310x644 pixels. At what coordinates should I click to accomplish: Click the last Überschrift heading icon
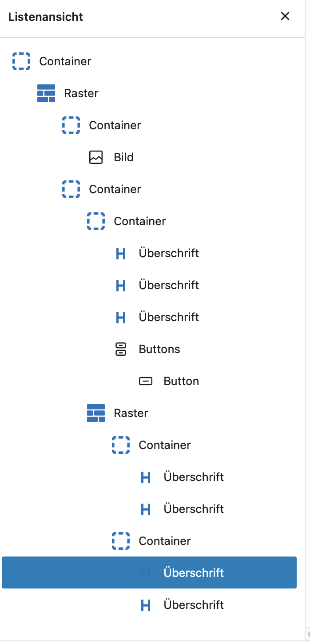click(x=146, y=605)
